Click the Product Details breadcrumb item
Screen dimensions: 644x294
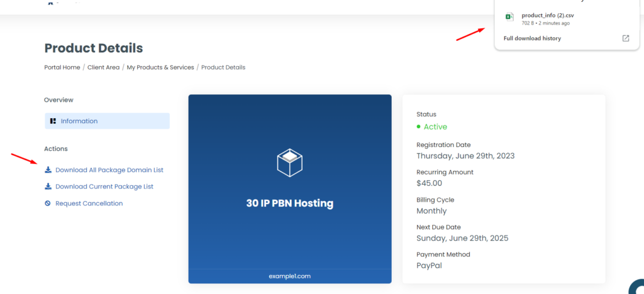223,67
